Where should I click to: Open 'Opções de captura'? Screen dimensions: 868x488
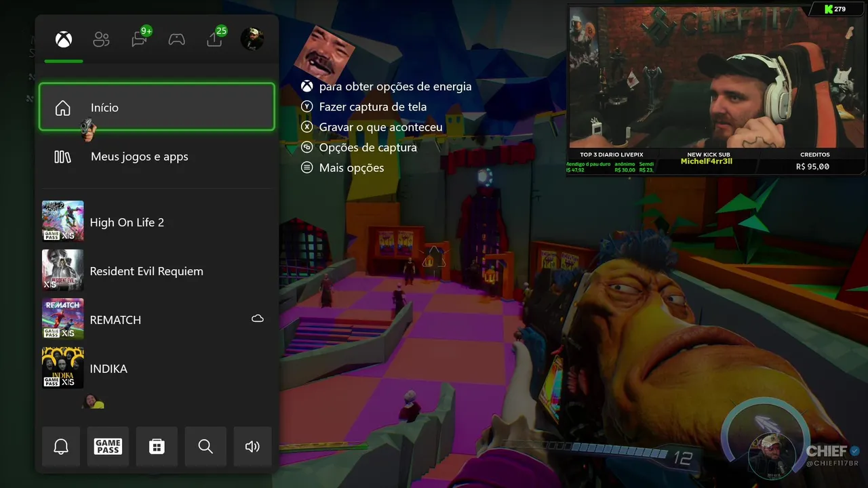[x=368, y=147]
